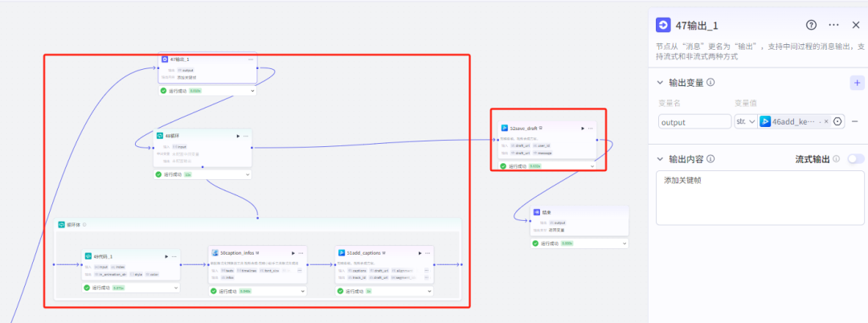Run the 50caption_infos node with its play icon
The image size is (868, 323).
click(x=293, y=253)
